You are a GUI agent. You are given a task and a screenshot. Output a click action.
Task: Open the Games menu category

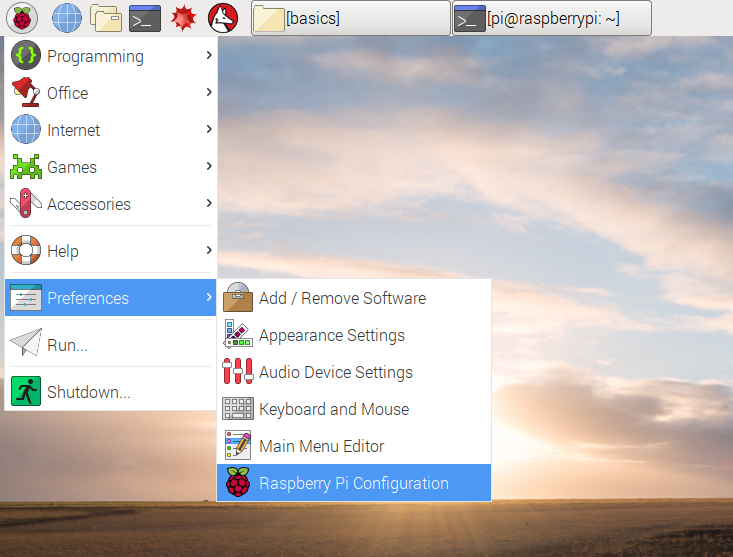pyautogui.click(x=111, y=167)
